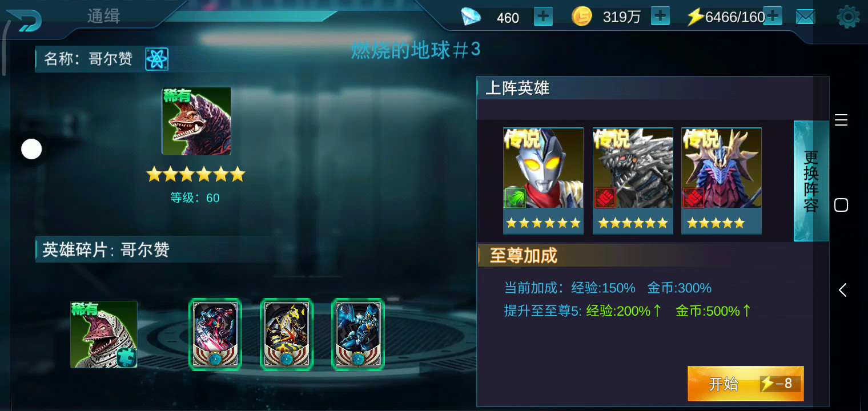This screenshot has width=868, height=411.
Task: Click the 开始 start button
Action: click(745, 384)
